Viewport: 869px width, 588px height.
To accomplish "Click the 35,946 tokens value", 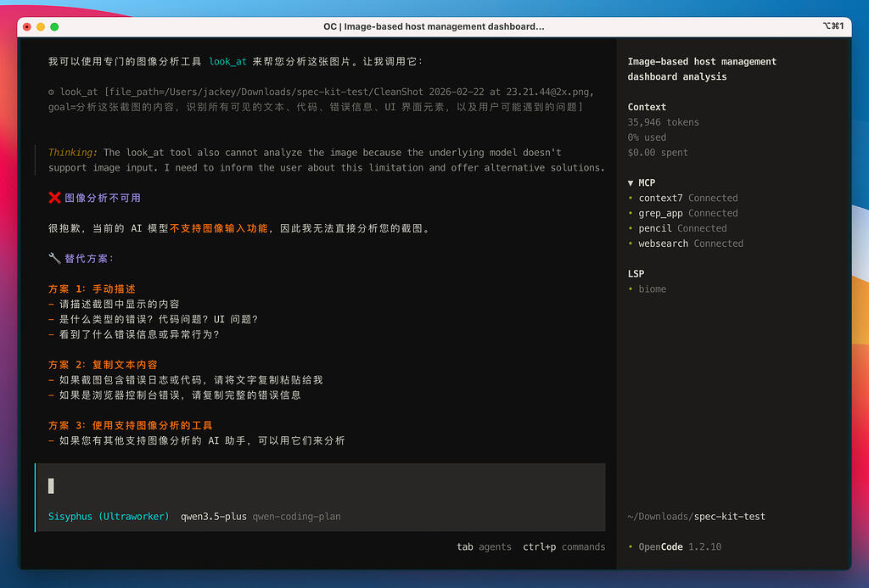I will [663, 122].
